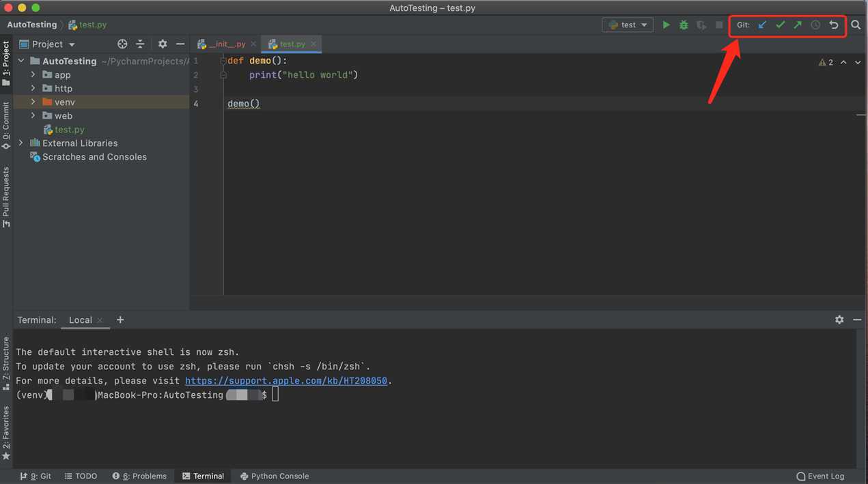Image resolution: width=868 pixels, height=484 pixels.
Task: Open Terminal settings gear
Action: click(x=839, y=319)
